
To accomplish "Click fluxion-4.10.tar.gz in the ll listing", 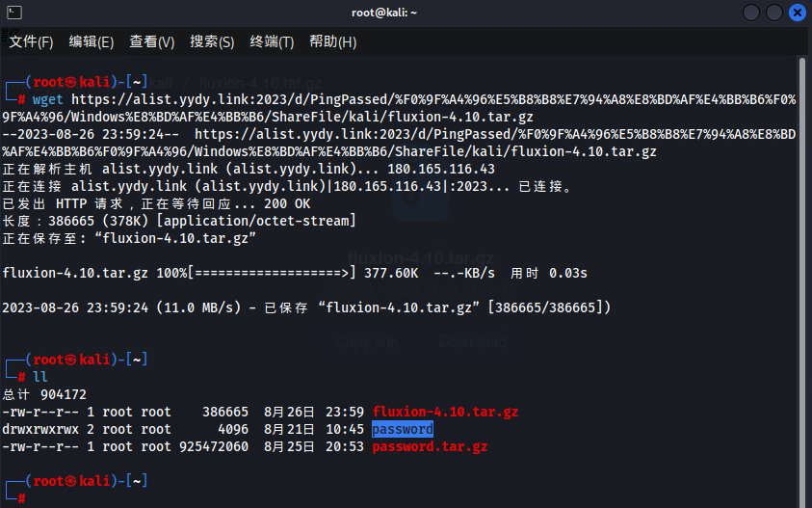I will (x=445, y=412).
